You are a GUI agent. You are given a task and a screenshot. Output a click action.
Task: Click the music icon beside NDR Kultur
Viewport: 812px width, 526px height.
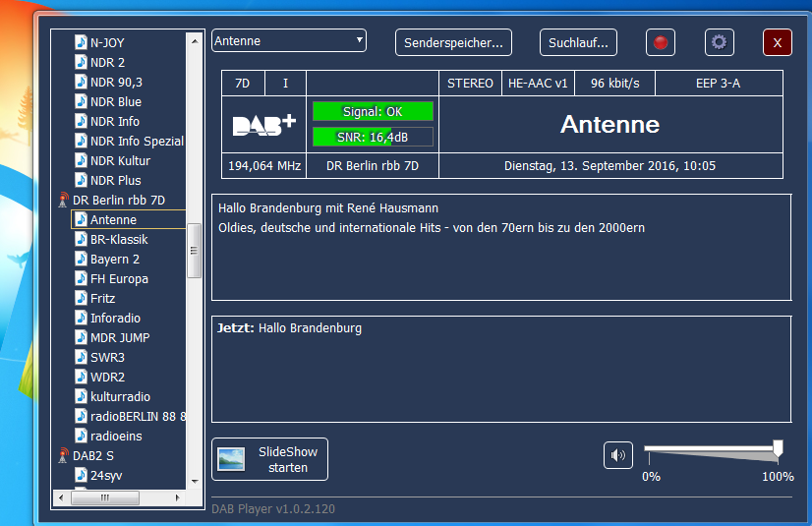(82, 161)
